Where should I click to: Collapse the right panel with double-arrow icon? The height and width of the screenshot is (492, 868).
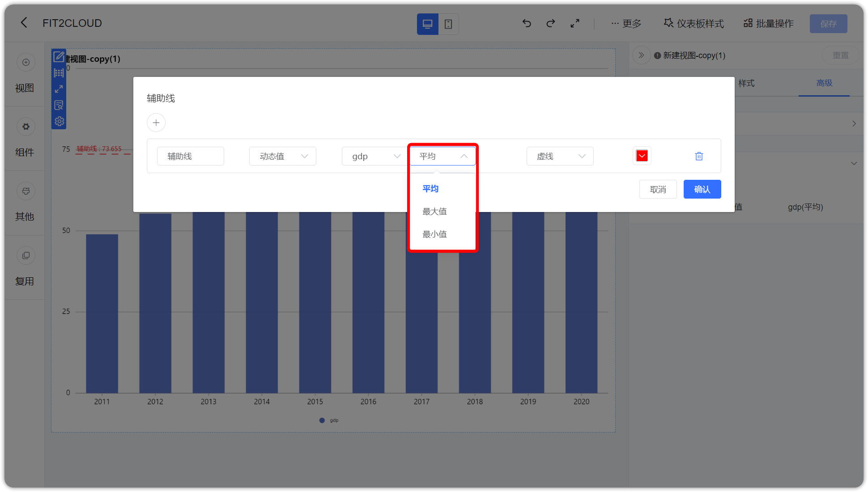point(641,55)
